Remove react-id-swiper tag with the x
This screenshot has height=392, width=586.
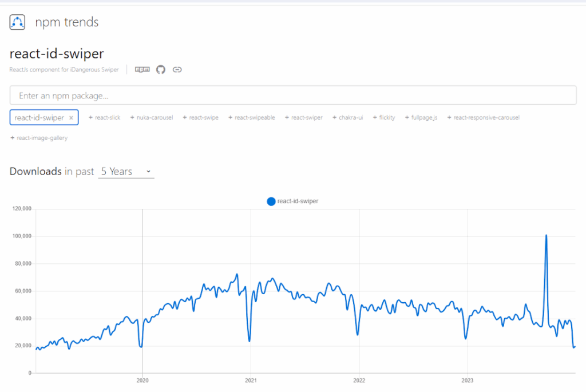(71, 118)
